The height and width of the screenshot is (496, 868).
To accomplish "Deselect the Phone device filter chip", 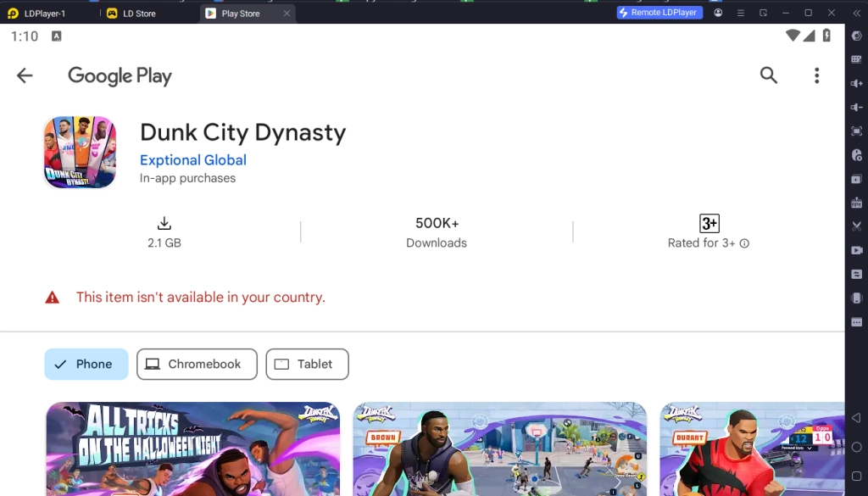I will [x=86, y=364].
